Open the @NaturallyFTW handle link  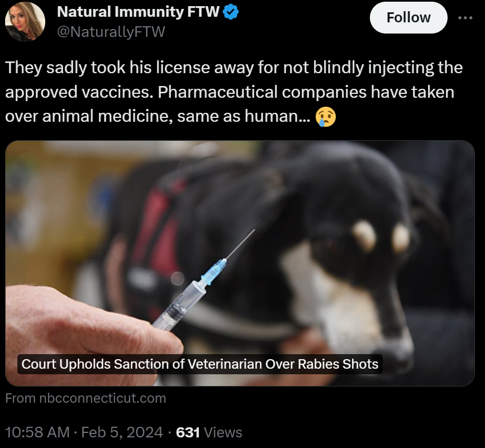[111, 31]
